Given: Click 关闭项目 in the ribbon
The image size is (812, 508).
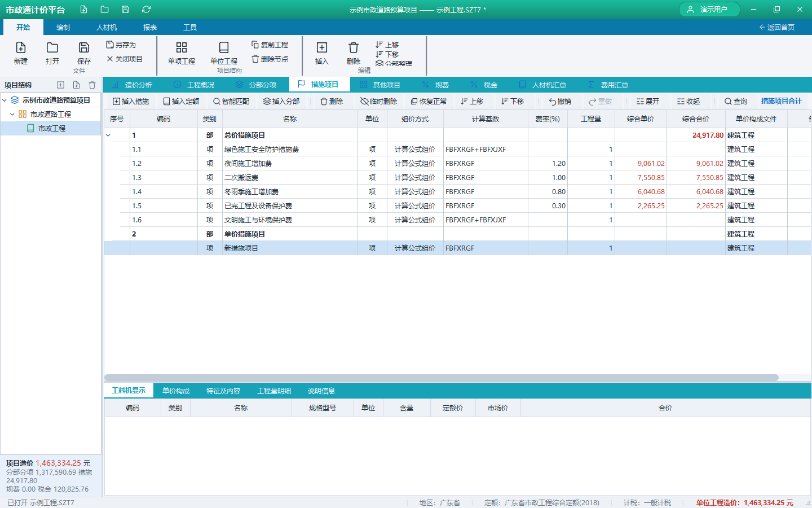Looking at the screenshot, I should pyautogui.click(x=125, y=59).
